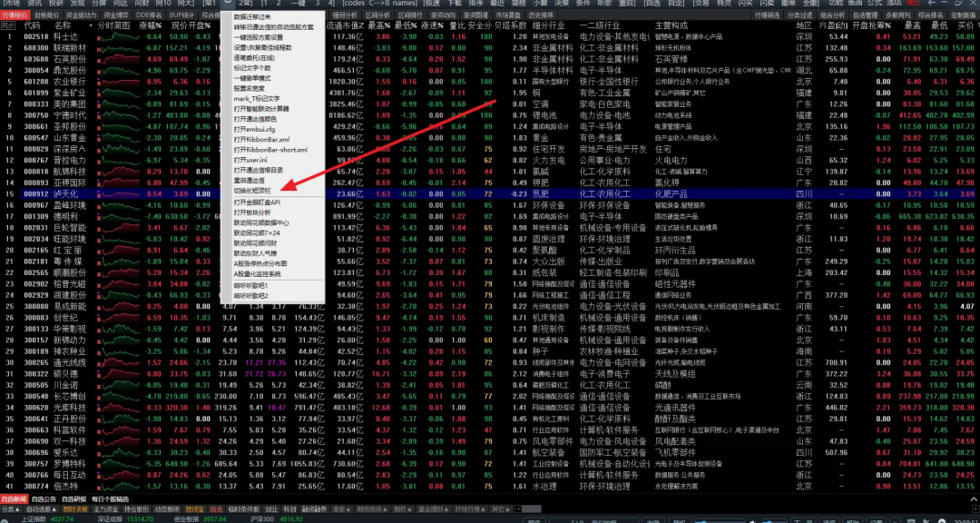This screenshot has height=523, width=980.
Task: Open the 资讯 top menu
Action: (35, 3)
